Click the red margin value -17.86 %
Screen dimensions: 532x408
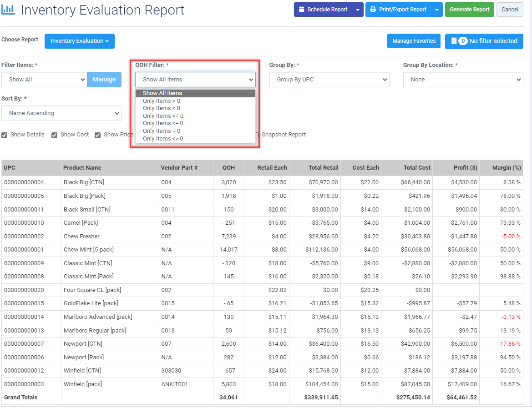pos(509,344)
